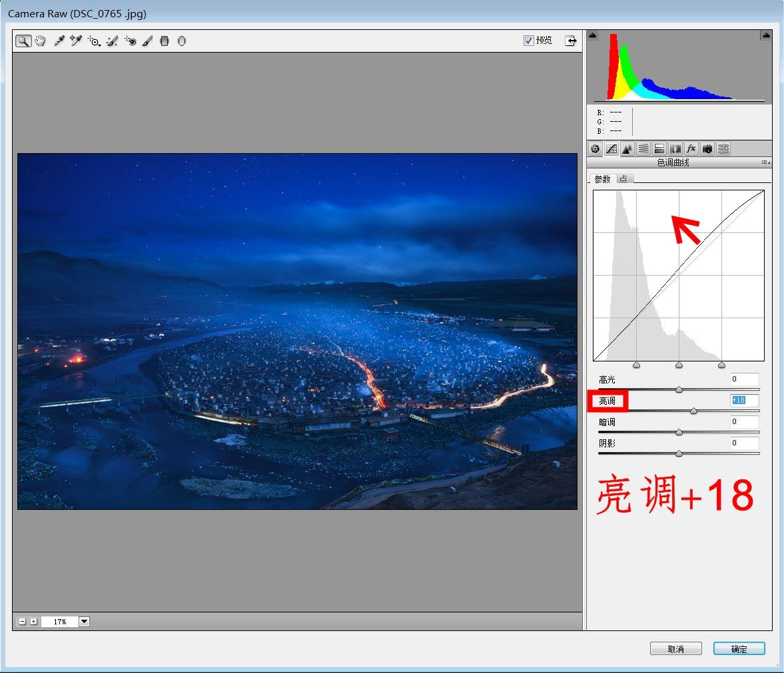
Task: Switch to the 参数 parametric curve tab
Action: point(602,179)
